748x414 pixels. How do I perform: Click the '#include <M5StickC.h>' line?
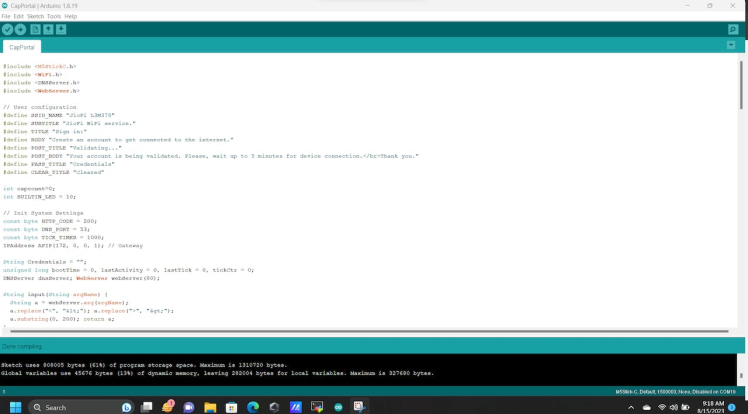click(40, 66)
